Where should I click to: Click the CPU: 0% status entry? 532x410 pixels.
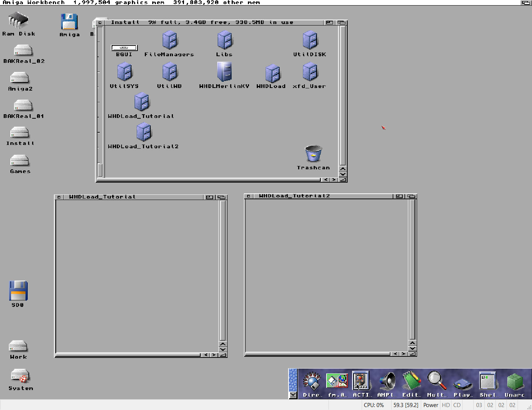pyautogui.click(x=374, y=405)
